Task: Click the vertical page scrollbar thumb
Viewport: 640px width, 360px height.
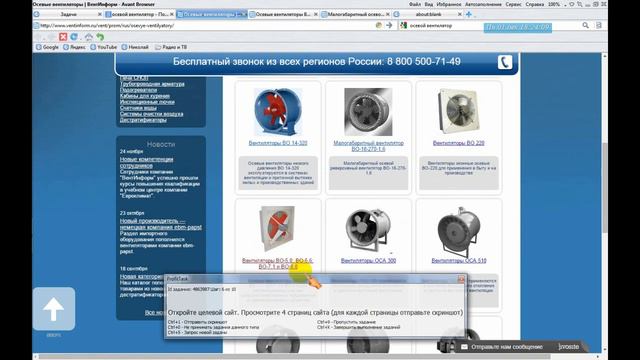Action: click(x=604, y=188)
